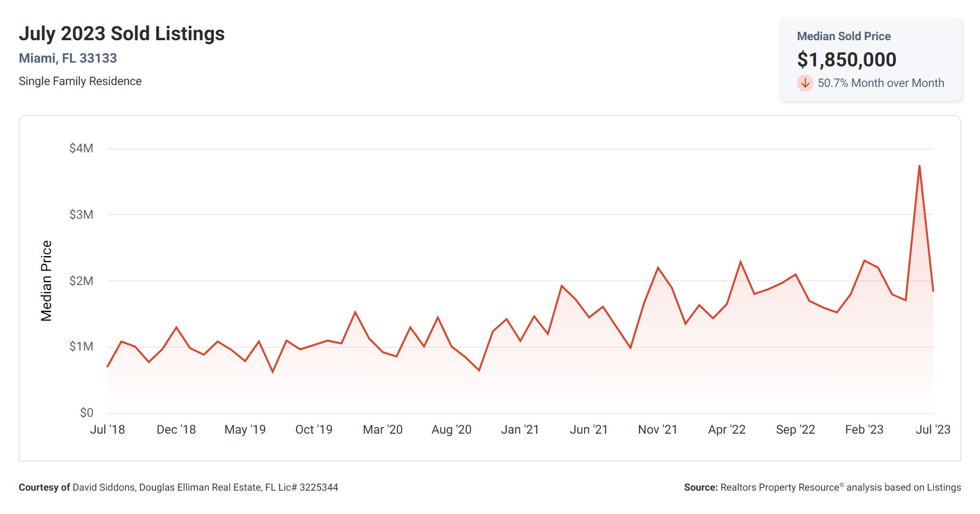Viewport: 980px width, 514px height.
Task: Select the 'July 2023 Sold Listings' heading
Action: tap(122, 34)
